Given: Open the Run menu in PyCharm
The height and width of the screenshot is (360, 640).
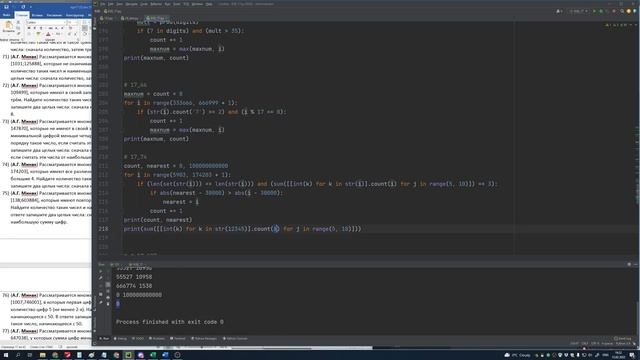Looking at the screenshot, I should (x=167, y=4).
